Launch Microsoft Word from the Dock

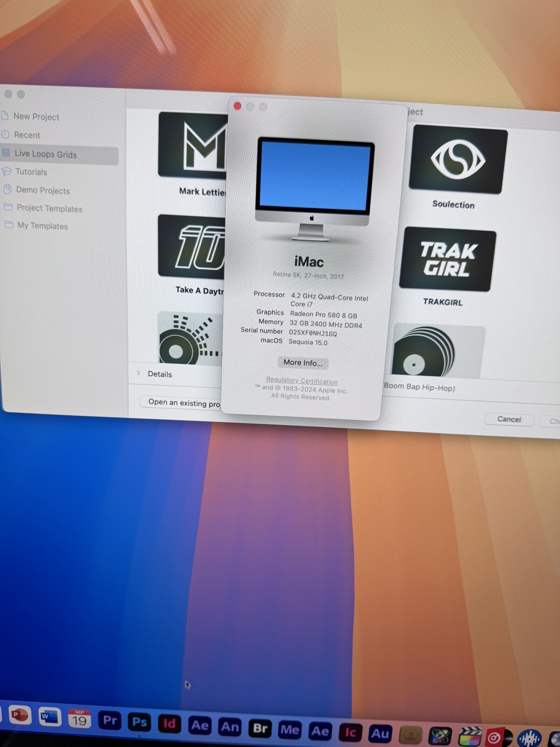(x=49, y=717)
